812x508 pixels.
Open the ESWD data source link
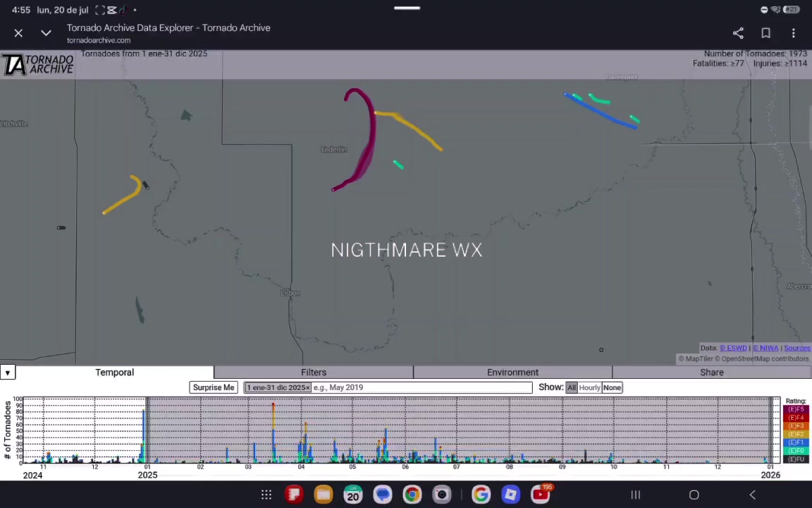pyautogui.click(x=733, y=348)
